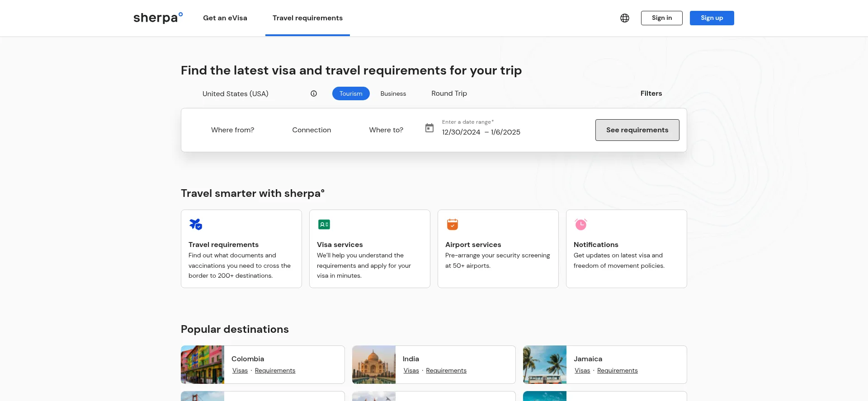This screenshot has width=868, height=401.
Task: Click the Airport services calendar-check icon
Action: (x=453, y=224)
